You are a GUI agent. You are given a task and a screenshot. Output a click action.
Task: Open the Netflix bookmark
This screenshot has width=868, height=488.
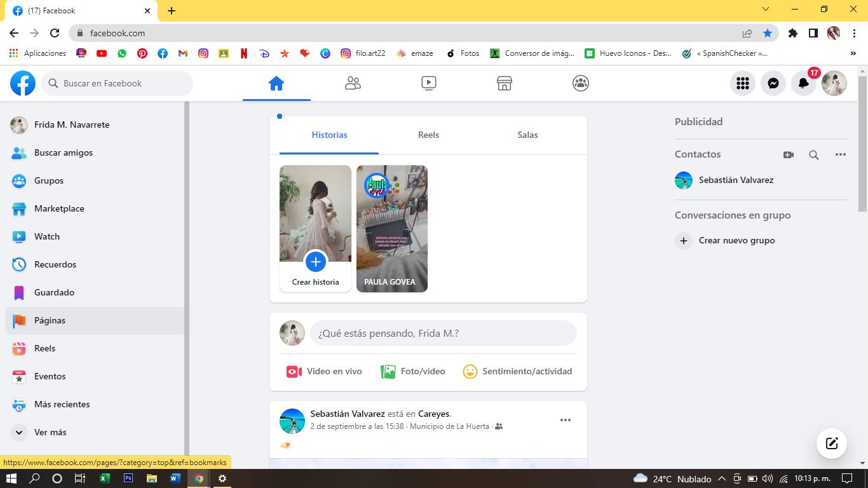coord(244,53)
